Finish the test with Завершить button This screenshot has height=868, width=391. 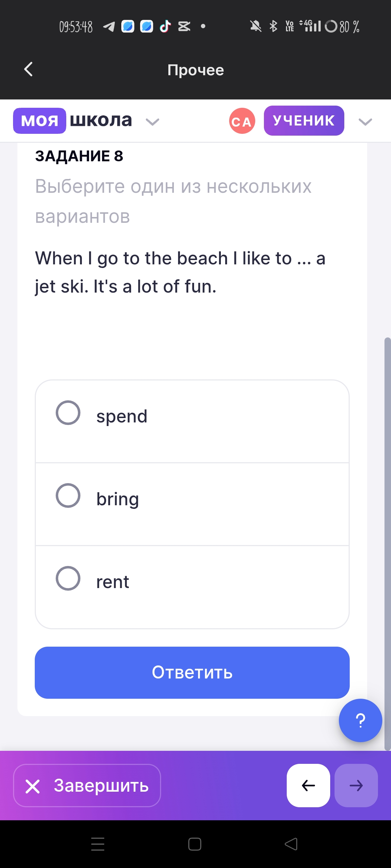click(87, 786)
